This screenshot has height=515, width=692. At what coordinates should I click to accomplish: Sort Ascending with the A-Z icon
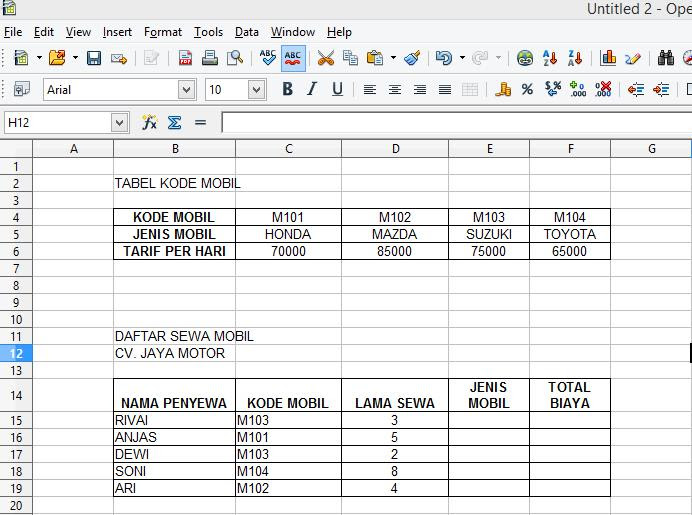[550, 58]
